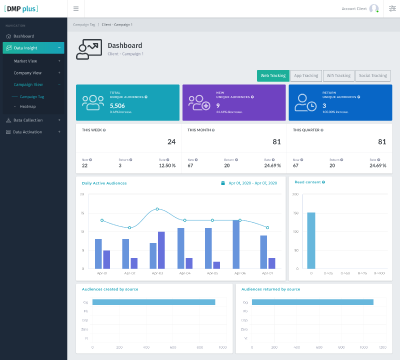Click the Read content info icon
The width and height of the screenshot is (400, 360).
(324, 182)
